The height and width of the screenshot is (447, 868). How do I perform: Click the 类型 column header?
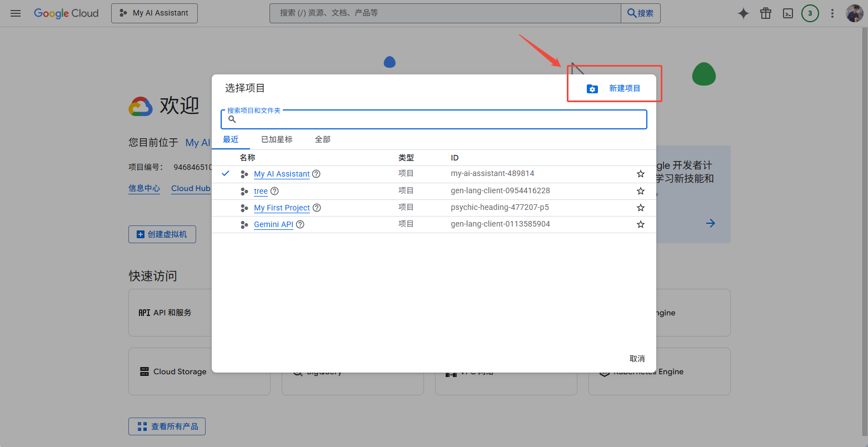pos(406,158)
